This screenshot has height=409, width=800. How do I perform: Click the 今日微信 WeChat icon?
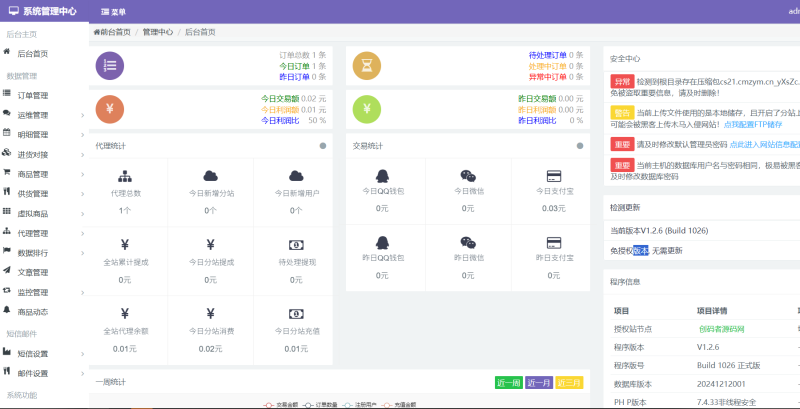468,176
